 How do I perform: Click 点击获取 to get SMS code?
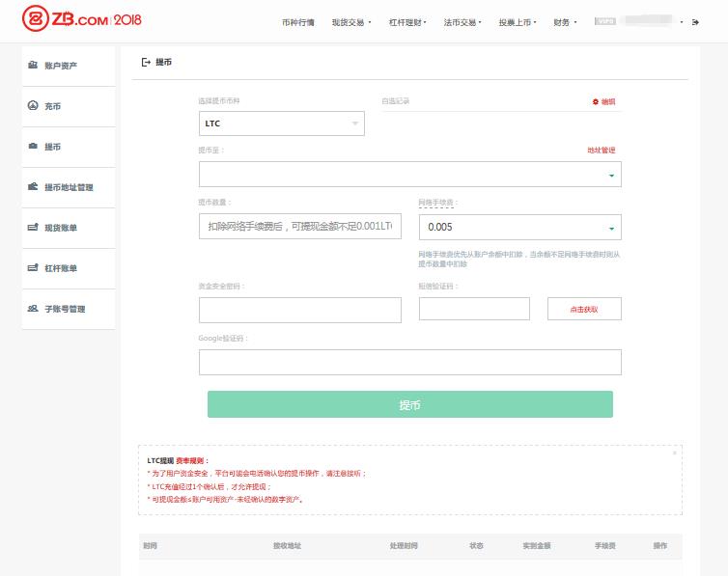click(584, 309)
